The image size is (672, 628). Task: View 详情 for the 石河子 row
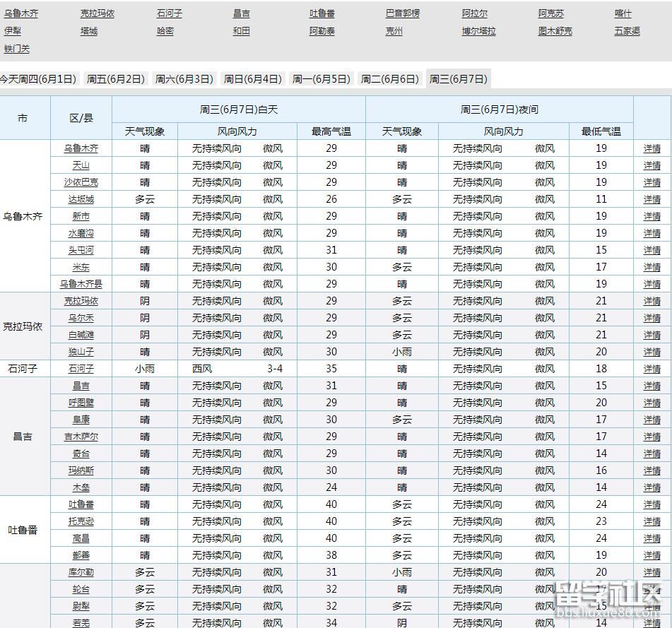[x=651, y=368]
